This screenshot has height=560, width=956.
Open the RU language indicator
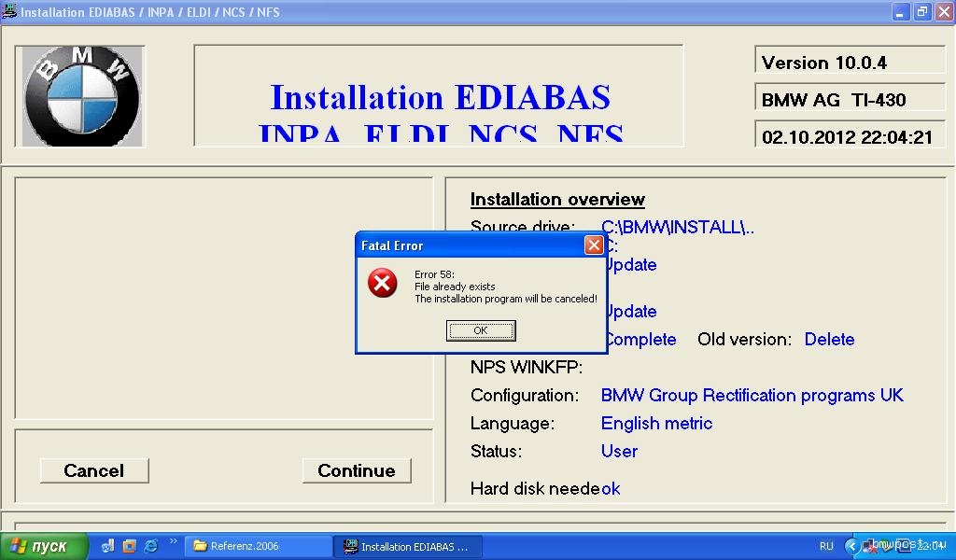coord(826,546)
